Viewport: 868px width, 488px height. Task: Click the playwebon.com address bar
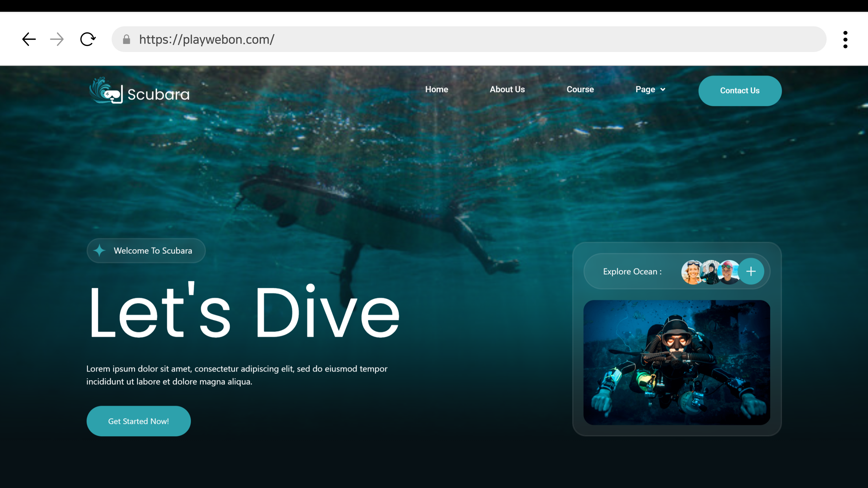[x=472, y=39]
